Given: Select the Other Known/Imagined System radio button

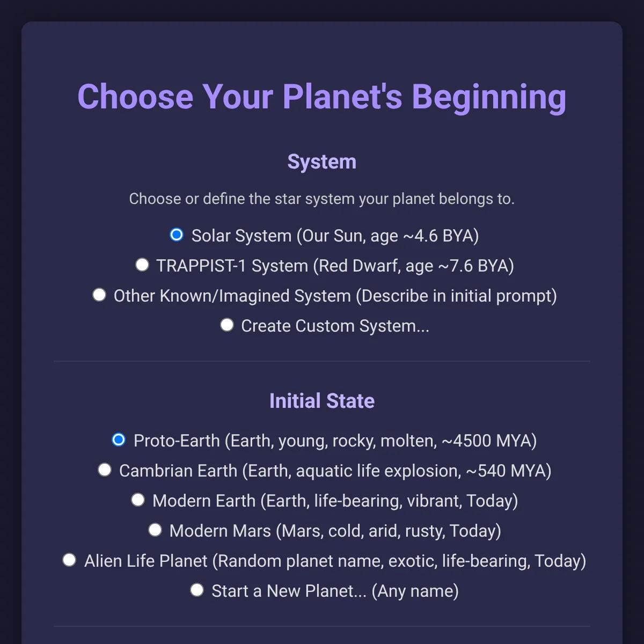Looking at the screenshot, I should coord(99,295).
